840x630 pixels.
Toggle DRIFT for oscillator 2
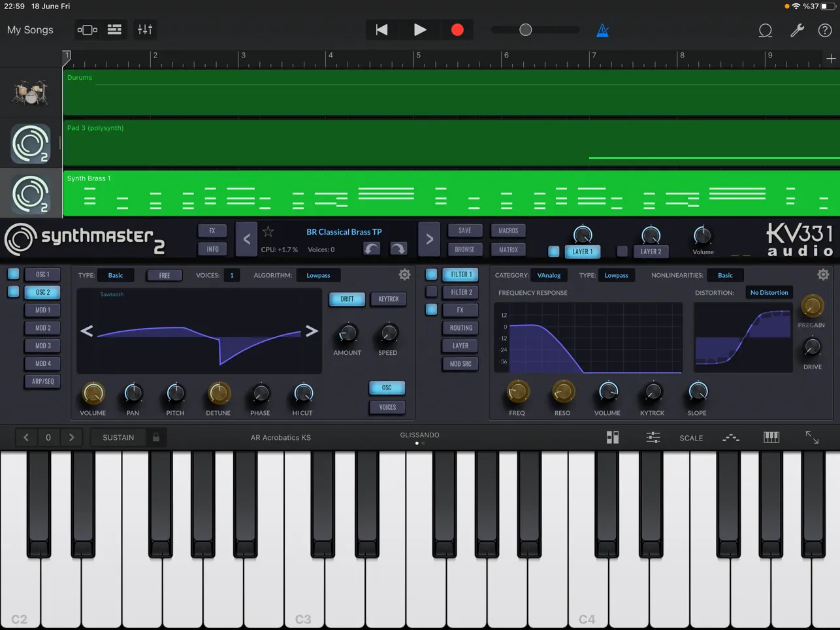click(346, 299)
